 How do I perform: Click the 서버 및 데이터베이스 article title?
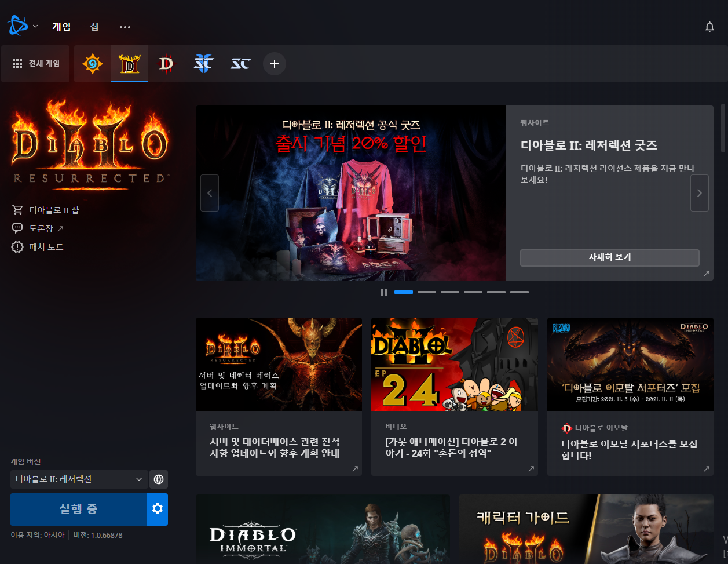275,447
